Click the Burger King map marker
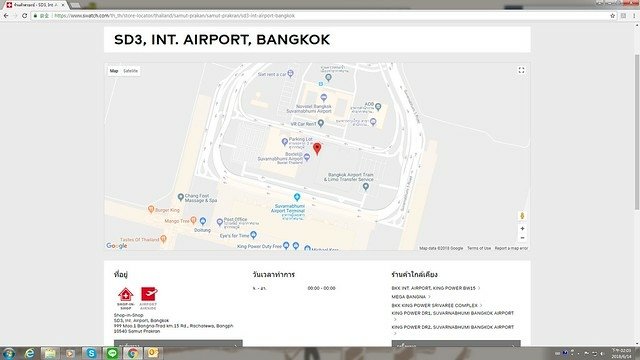 pyautogui.click(x=151, y=209)
